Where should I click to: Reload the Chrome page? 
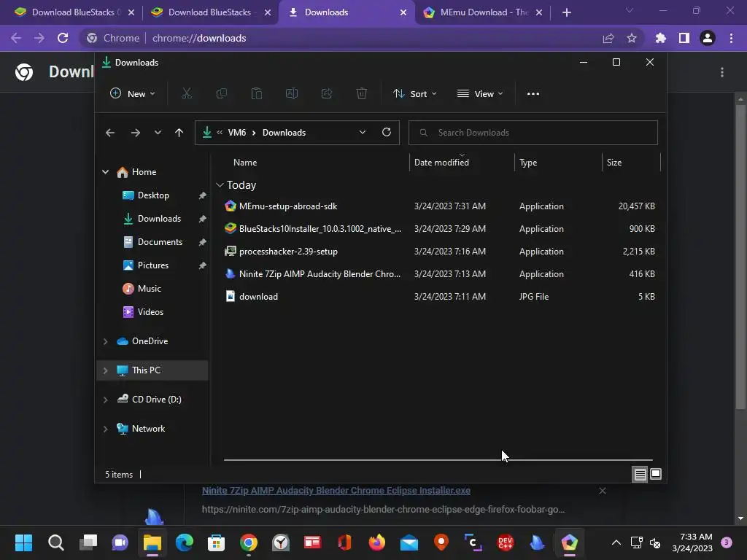(63, 38)
